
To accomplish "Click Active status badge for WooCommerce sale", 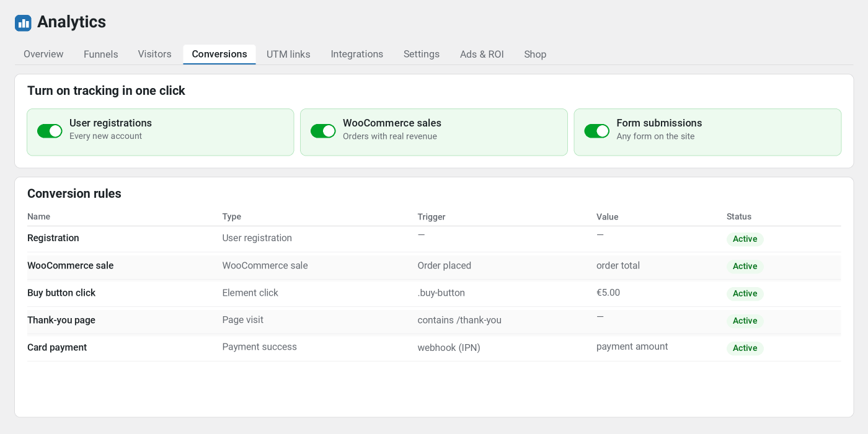I will pyautogui.click(x=745, y=266).
